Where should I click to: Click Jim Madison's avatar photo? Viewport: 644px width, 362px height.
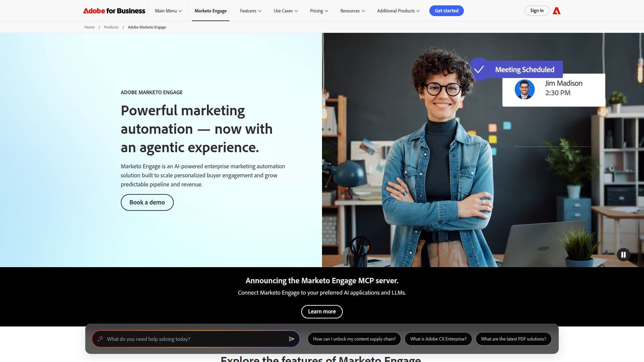tap(525, 89)
